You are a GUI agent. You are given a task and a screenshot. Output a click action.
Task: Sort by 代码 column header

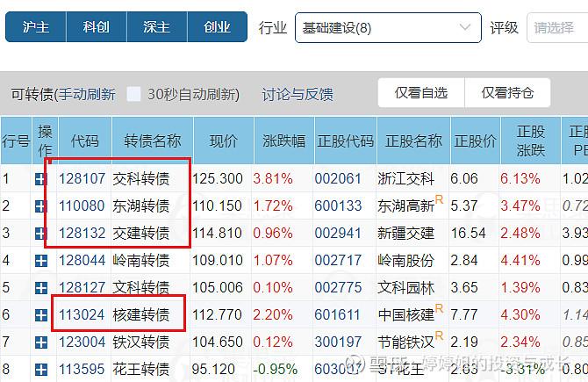pos(85,141)
